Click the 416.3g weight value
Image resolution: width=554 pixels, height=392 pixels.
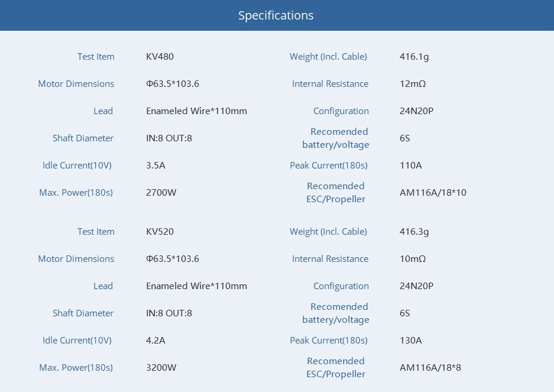(414, 232)
